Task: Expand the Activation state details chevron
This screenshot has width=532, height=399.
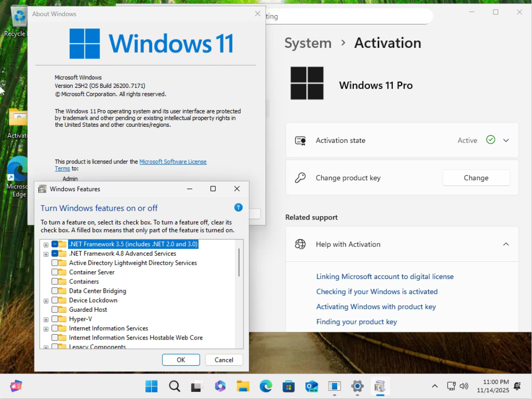Action: pyautogui.click(x=506, y=140)
